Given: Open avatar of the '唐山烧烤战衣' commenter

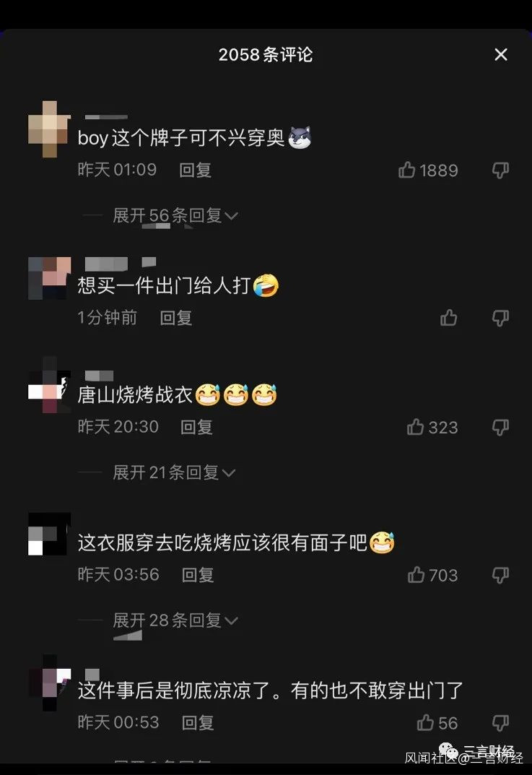Looking at the screenshot, I should 49,385.
